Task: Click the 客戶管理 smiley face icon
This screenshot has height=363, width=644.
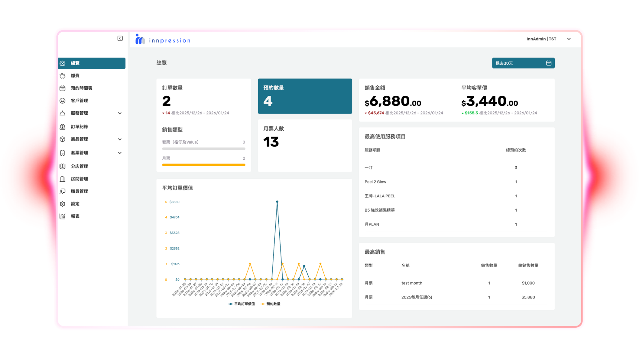Action: (63, 101)
